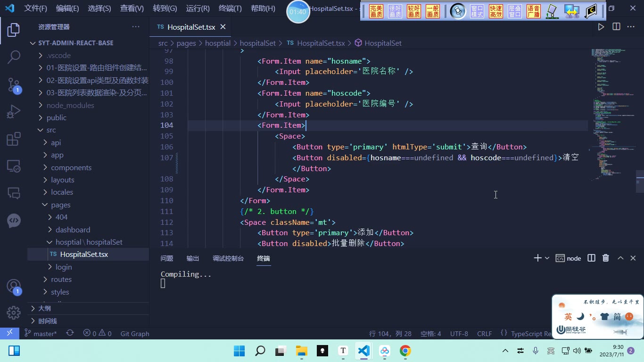Maximize the terminal panel size
The height and width of the screenshot is (362, 644).
tap(620, 258)
